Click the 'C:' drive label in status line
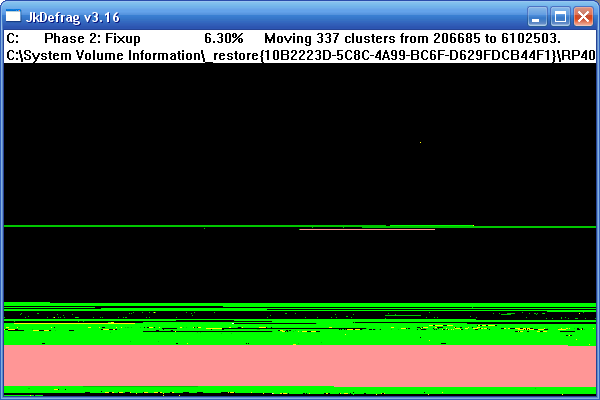The height and width of the screenshot is (400, 600). pyautogui.click(x=13, y=38)
